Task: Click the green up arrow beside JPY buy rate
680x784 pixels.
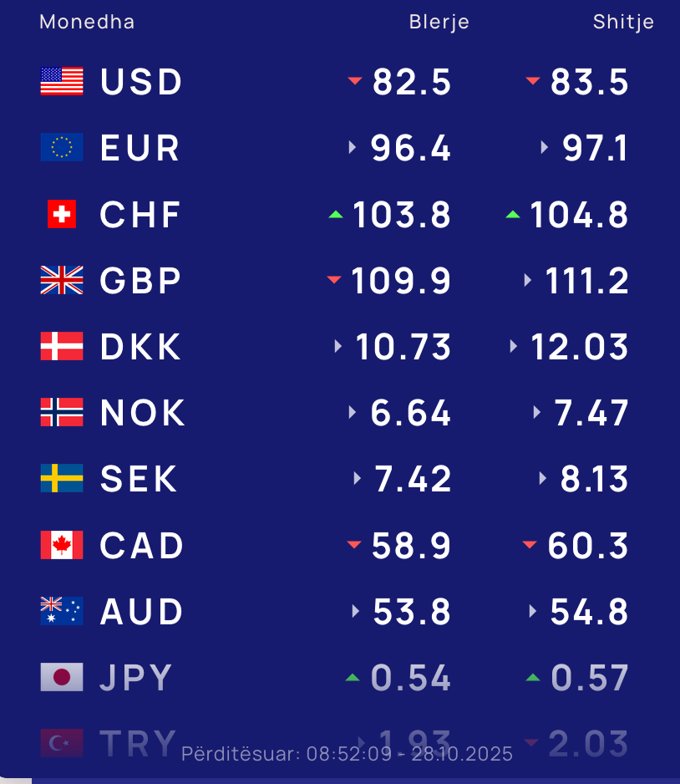Action: 353,677
